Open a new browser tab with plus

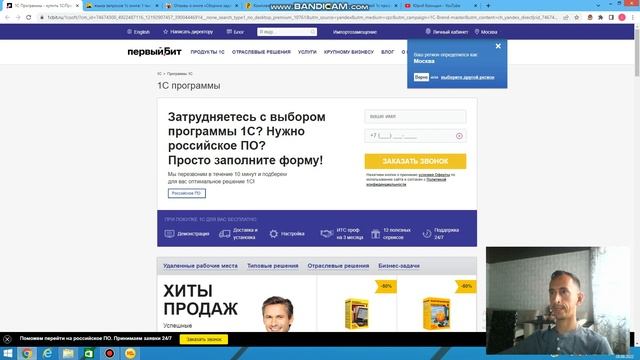click(488, 6)
